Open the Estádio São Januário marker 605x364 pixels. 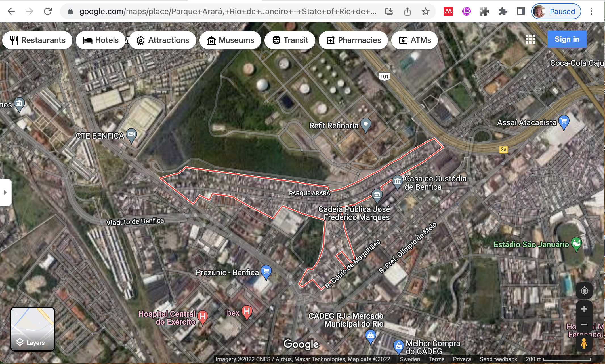576,243
